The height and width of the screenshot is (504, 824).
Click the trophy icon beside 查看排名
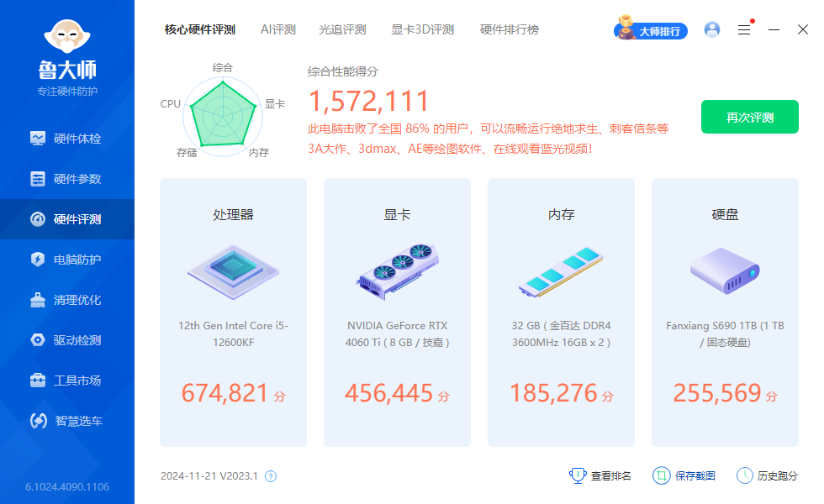tap(578, 475)
